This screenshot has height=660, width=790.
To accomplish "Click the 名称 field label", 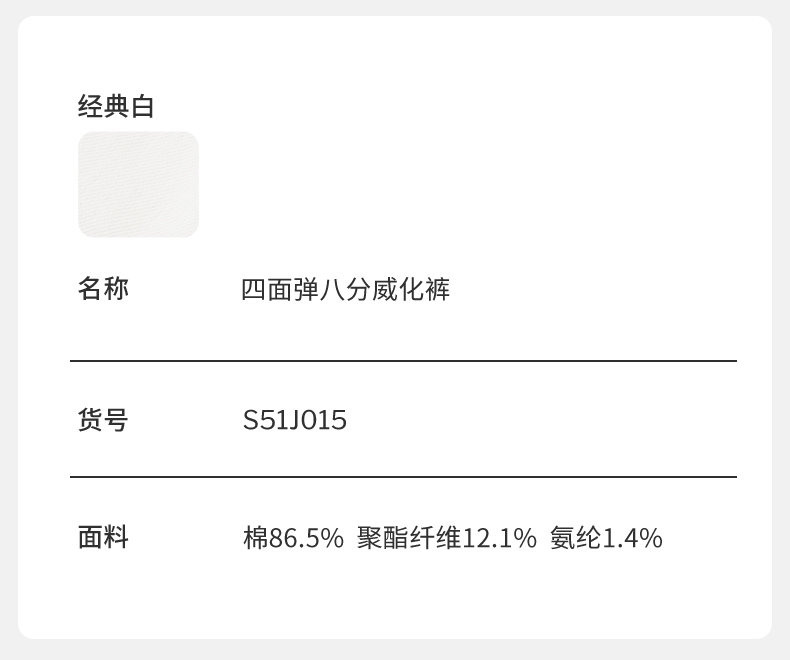I will [x=103, y=289].
